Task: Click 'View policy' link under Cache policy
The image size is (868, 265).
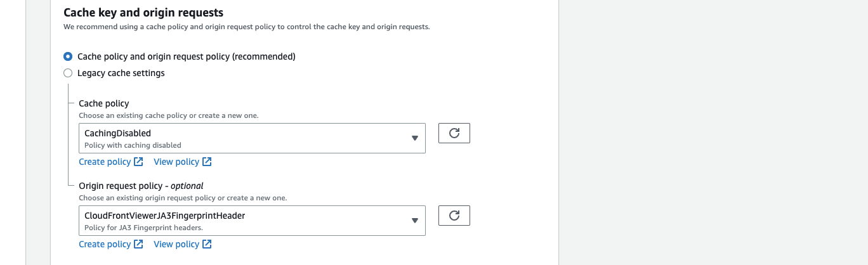Action: 176,162
